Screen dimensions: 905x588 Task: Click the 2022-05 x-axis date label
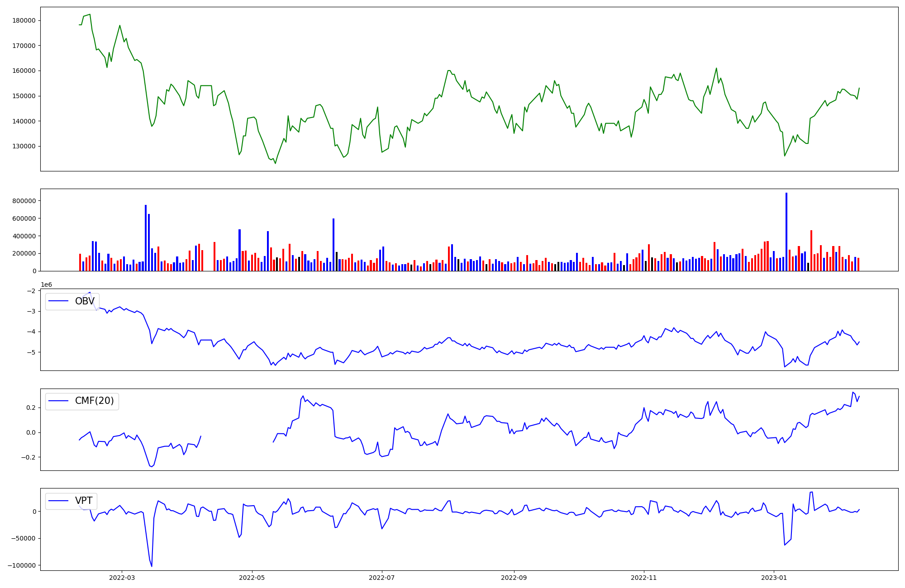pos(252,578)
